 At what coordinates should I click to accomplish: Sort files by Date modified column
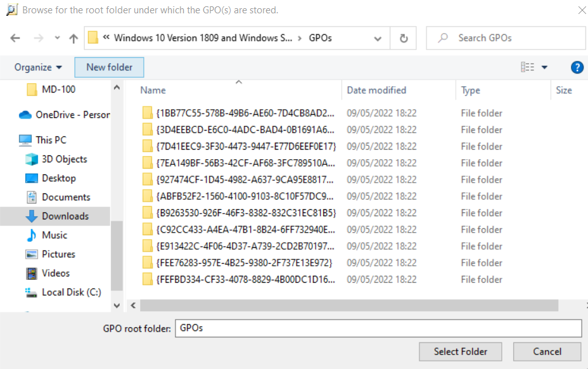click(376, 90)
